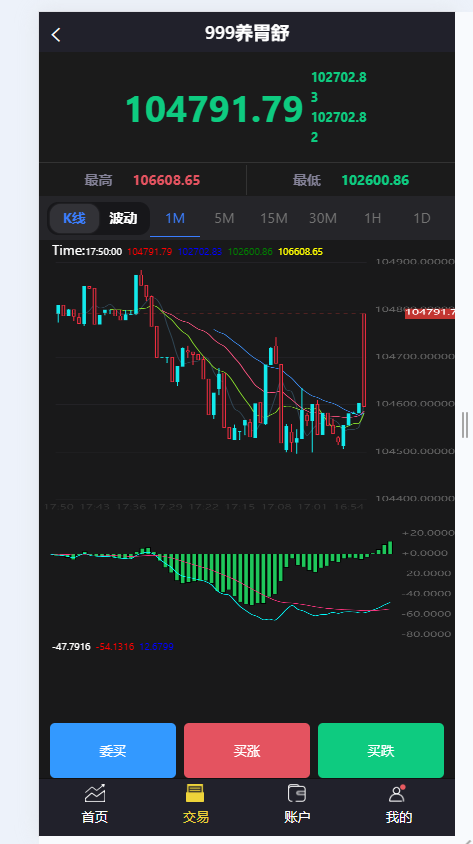The height and width of the screenshot is (844, 473).
Task: Click the 最高 value 106608.65
Action: (166, 180)
